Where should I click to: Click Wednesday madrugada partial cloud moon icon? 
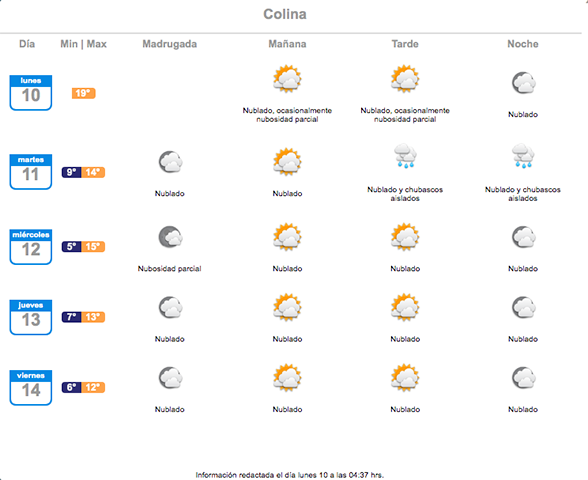point(170,237)
